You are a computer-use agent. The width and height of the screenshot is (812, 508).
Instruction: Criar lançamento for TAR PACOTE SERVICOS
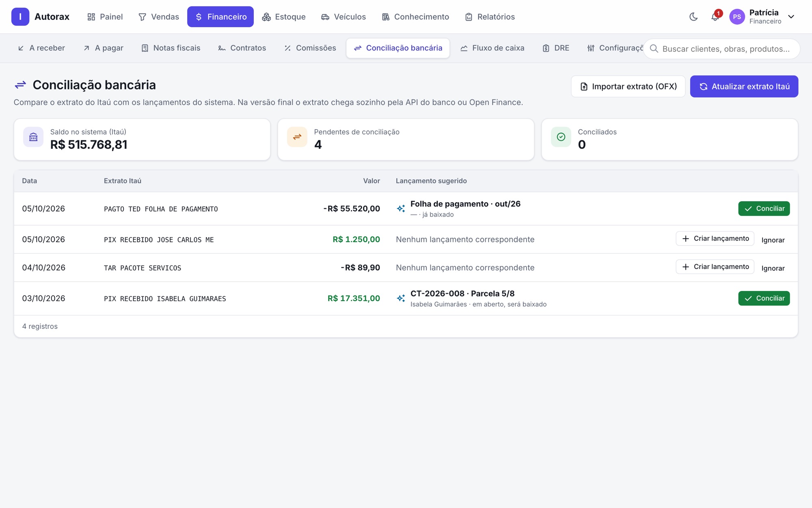coord(715,267)
